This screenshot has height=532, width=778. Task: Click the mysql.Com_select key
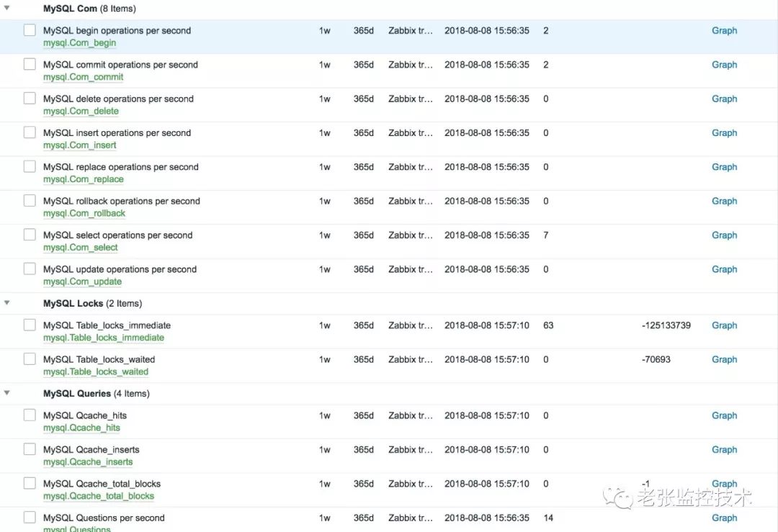pyautogui.click(x=81, y=248)
